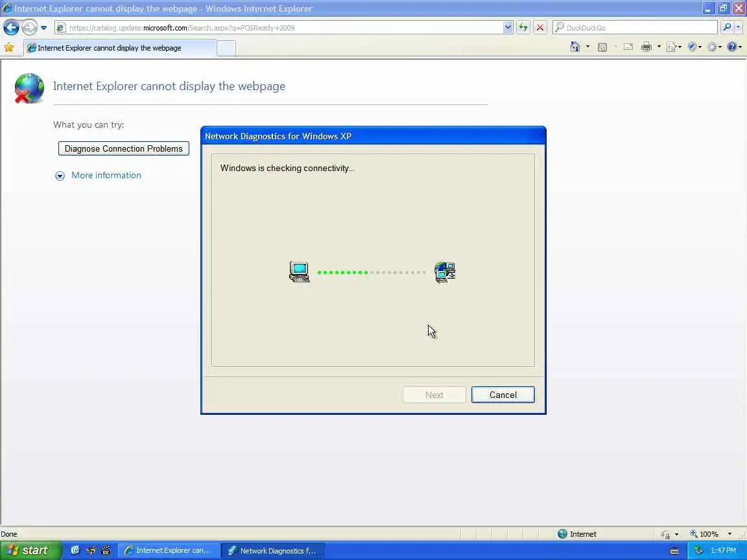
Task: Expand the zoom level dropdown arrow
Action: 729,534
